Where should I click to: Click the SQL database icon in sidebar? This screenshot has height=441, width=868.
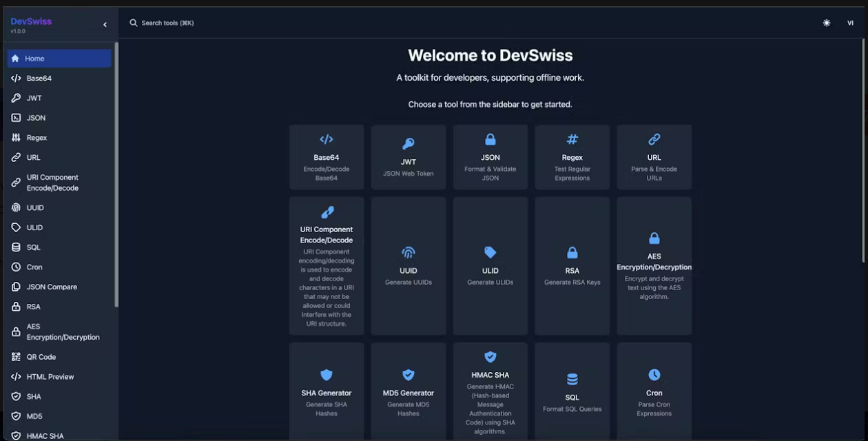16,247
